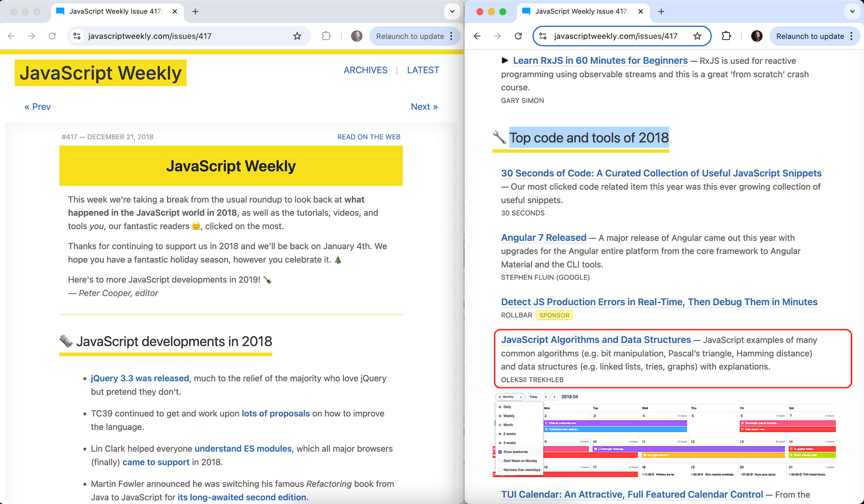Click the Relaunch to update button on left
Image resolution: width=864 pixels, height=504 pixels.
409,36
